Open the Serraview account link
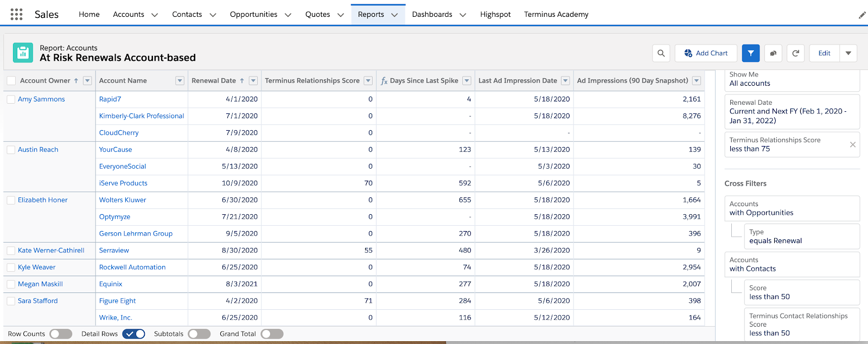 click(x=114, y=251)
